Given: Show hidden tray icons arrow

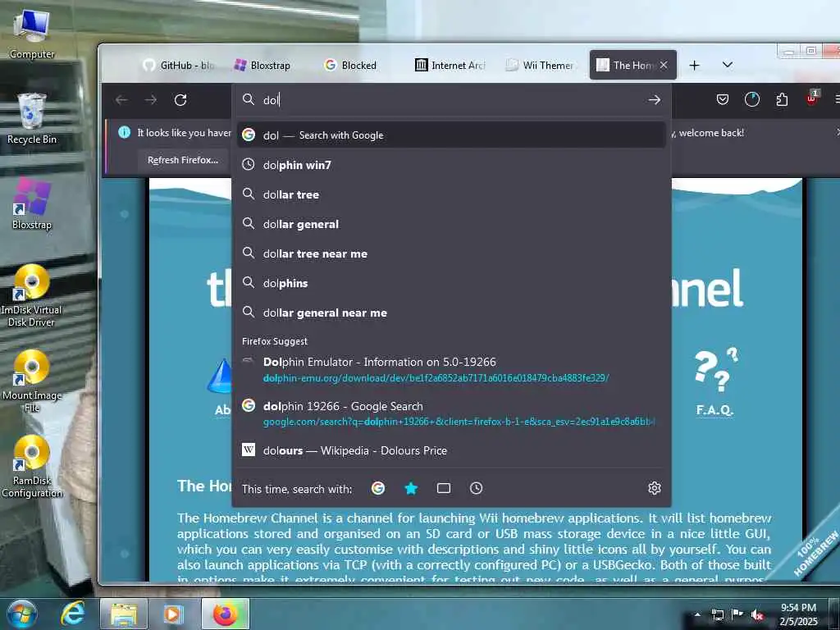Looking at the screenshot, I should point(697,614).
